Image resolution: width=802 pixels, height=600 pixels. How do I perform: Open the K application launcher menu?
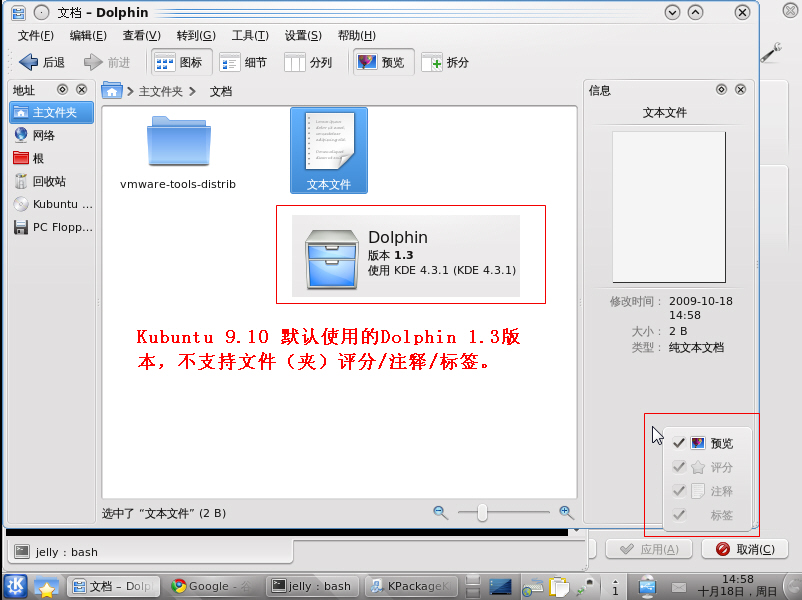click(15, 586)
